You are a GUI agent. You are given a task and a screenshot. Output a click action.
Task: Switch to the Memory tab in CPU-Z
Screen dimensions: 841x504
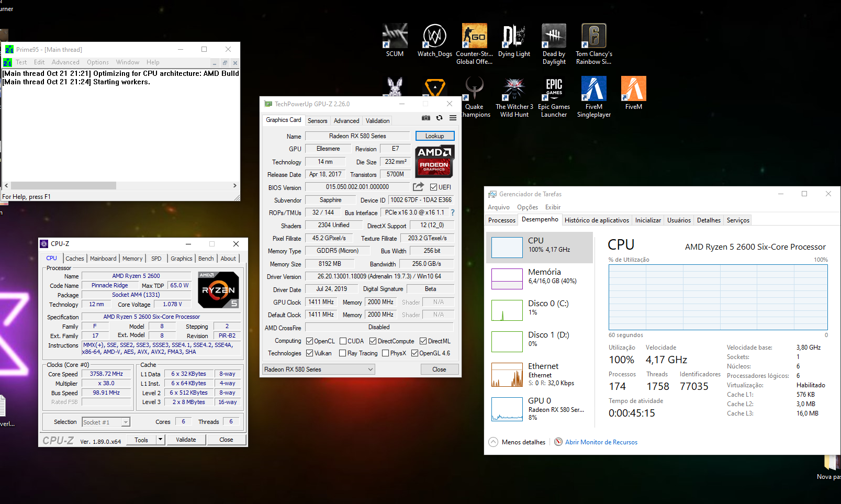pyautogui.click(x=132, y=259)
